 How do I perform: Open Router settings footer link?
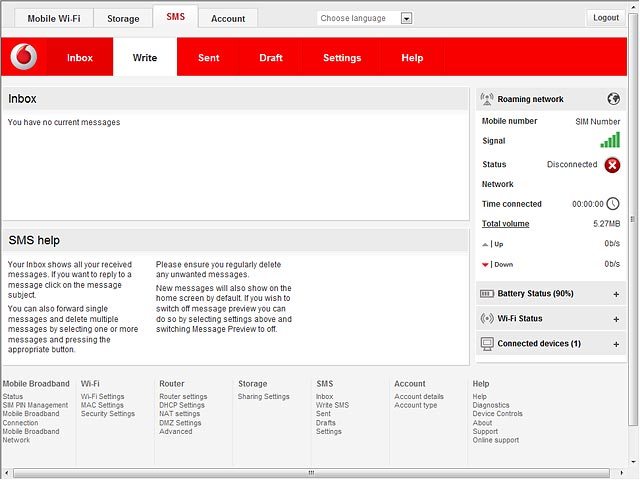click(183, 396)
